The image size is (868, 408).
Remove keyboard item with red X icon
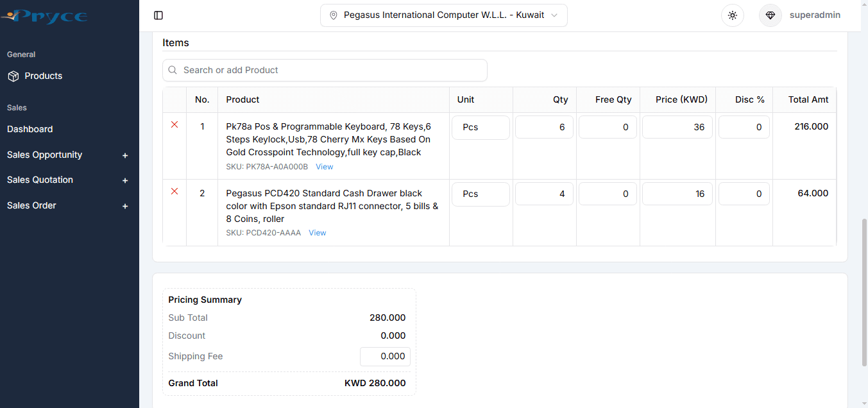(x=174, y=125)
